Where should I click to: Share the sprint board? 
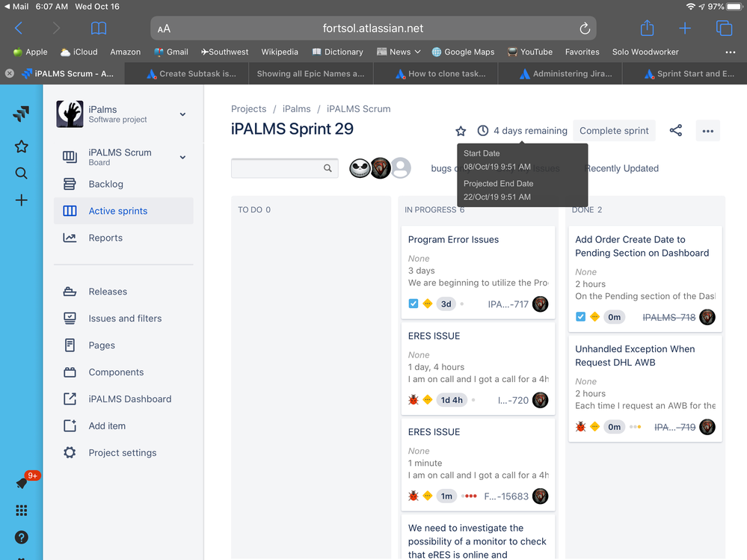pyautogui.click(x=675, y=131)
